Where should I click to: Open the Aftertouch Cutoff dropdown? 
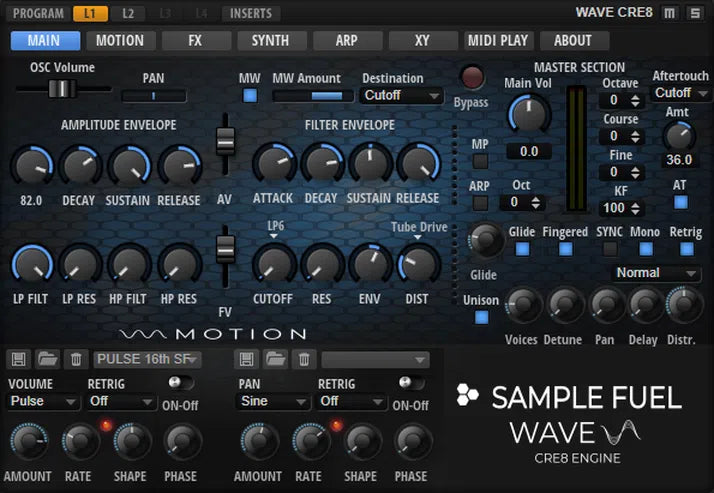(680, 93)
